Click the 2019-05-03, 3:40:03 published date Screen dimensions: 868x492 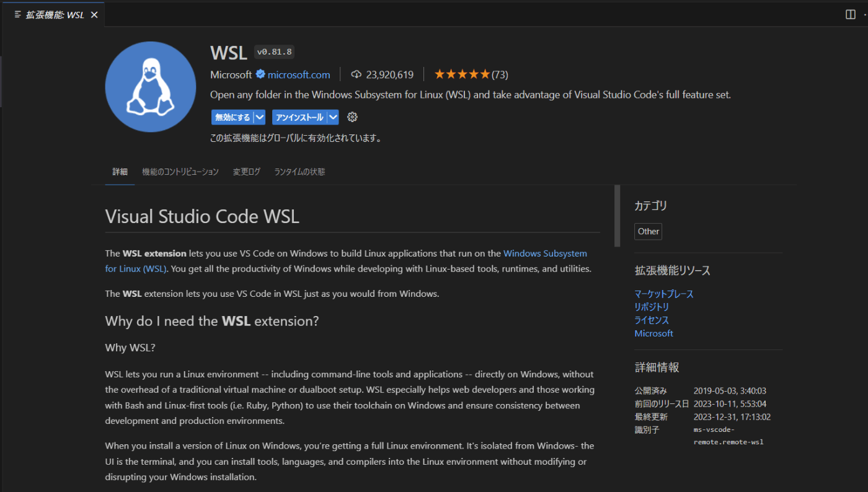[x=730, y=391]
